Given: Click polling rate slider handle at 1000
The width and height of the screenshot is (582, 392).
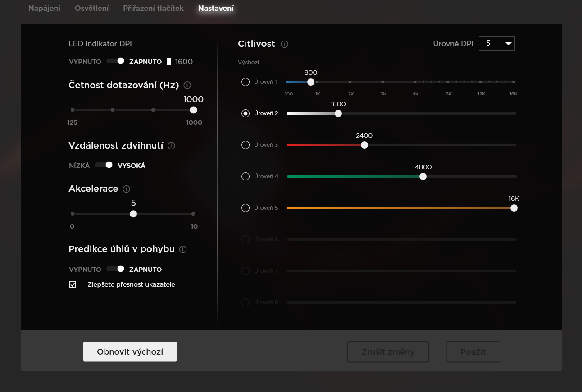Looking at the screenshot, I should pos(193,110).
